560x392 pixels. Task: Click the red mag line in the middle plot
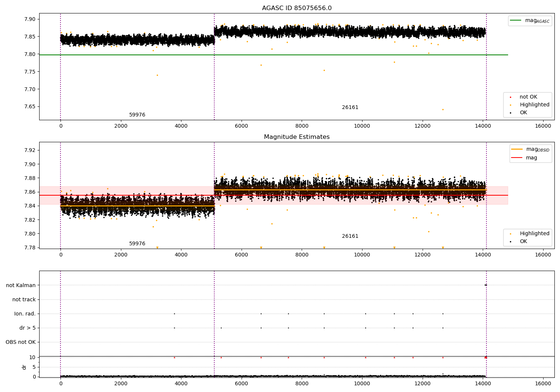[x=274, y=195]
